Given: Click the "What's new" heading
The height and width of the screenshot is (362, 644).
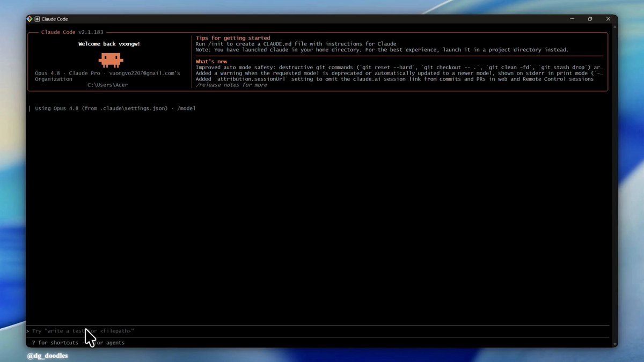Looking at the screenshot, I should tap(211, 62).
